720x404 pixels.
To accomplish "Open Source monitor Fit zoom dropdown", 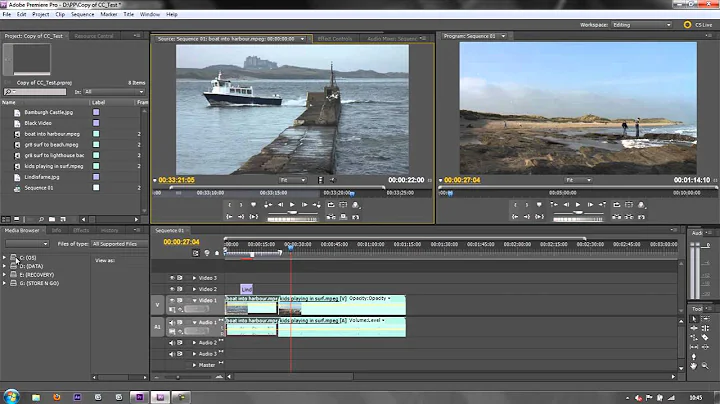I will tap(292, 180).
